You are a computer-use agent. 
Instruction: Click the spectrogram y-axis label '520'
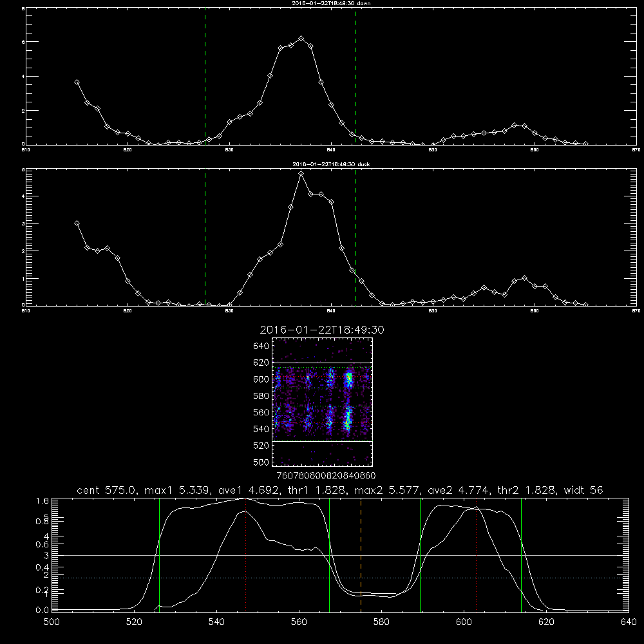261,446
